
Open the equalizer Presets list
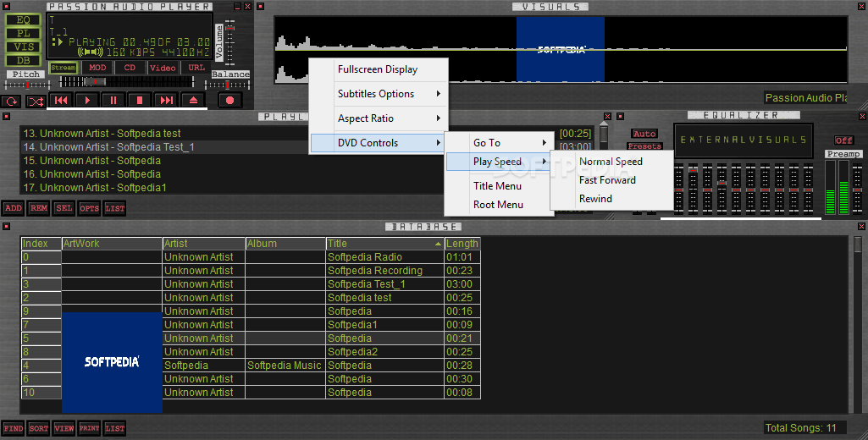coord(644,146)
